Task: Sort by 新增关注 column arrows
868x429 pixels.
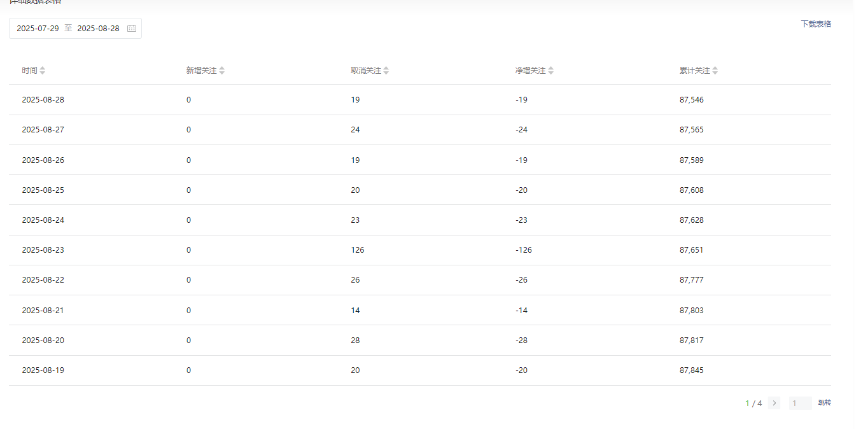Action: [222, 71]
